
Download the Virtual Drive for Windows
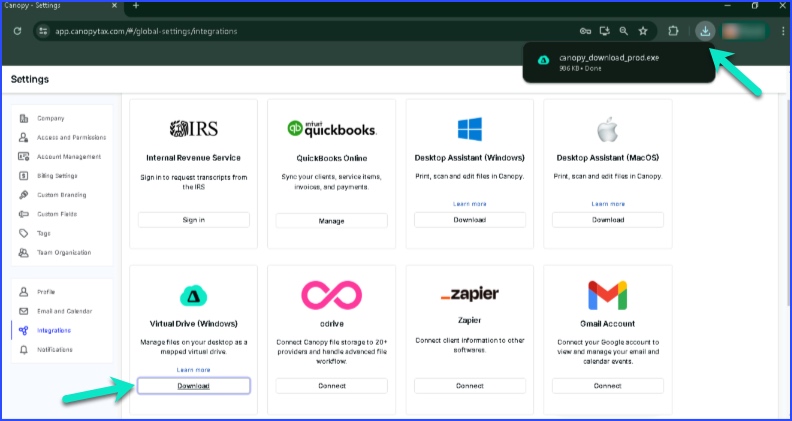(193, 386)
